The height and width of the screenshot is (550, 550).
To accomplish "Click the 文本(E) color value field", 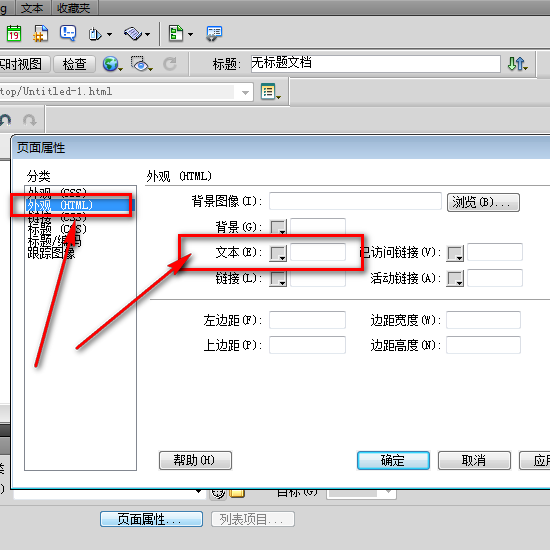I will pyautogui.click(x=318, y=252).
